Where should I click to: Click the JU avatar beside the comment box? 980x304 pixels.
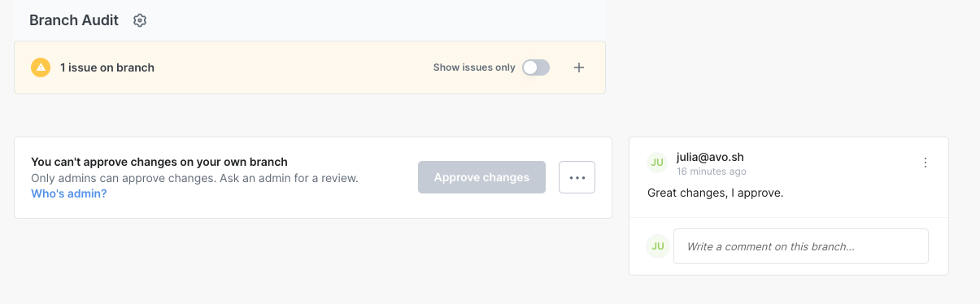657,246
